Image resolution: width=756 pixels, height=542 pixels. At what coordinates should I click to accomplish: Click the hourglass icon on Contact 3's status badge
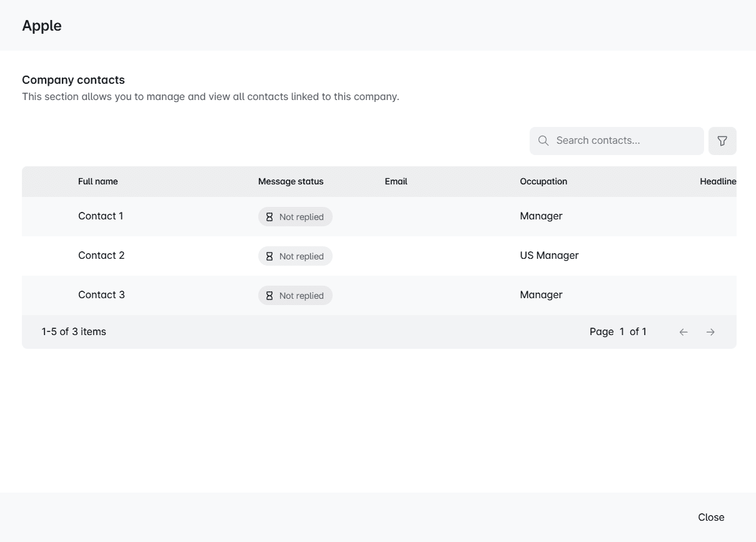[269, 295]
